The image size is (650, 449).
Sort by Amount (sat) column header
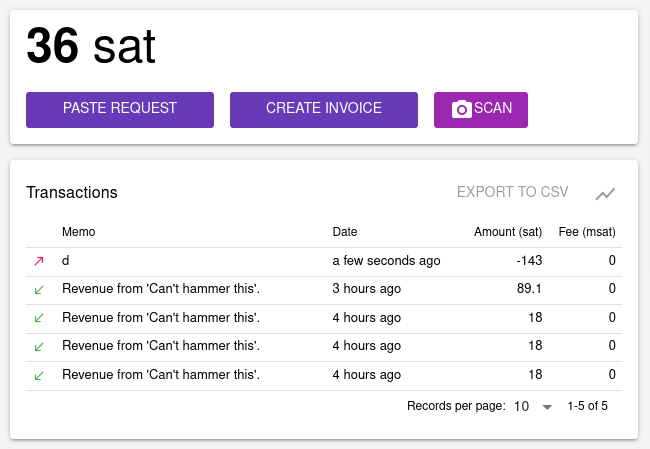[x=508, y=232]
